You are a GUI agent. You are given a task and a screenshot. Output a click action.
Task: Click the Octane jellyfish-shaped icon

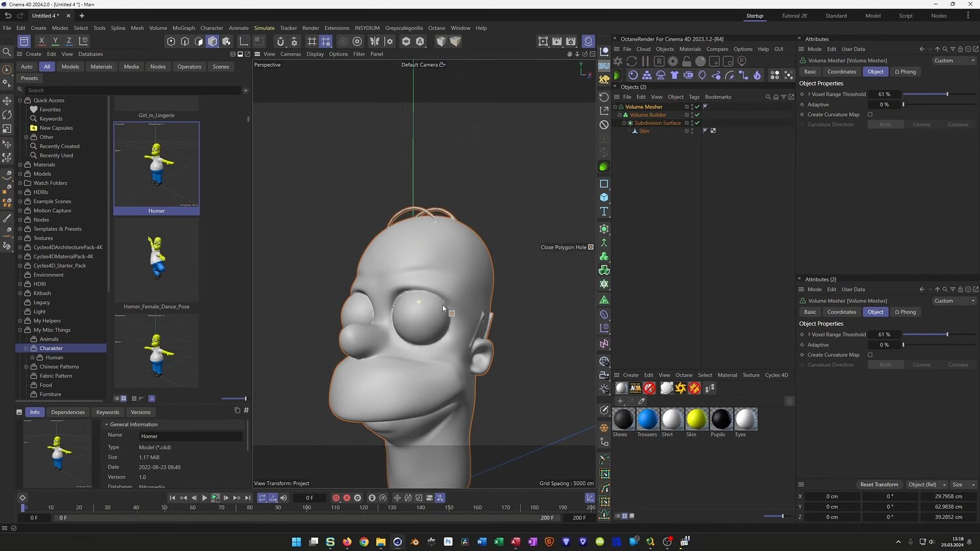[x=661, y=75]
